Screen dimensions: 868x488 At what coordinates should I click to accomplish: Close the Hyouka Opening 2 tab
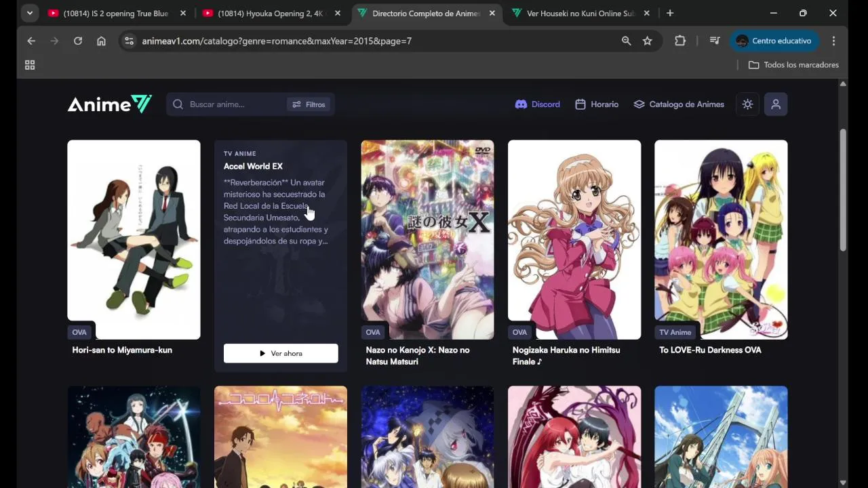coord(338,13)
